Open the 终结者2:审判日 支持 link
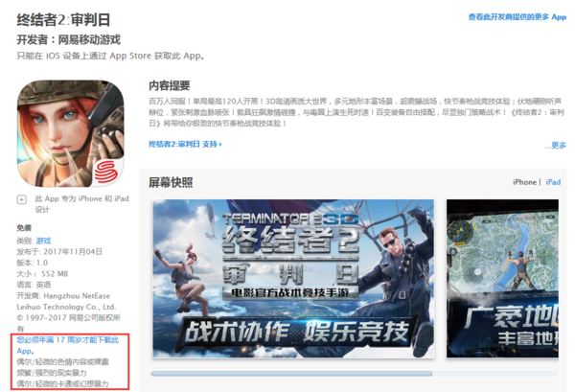The image size is (575, 392). pos(185,144)
